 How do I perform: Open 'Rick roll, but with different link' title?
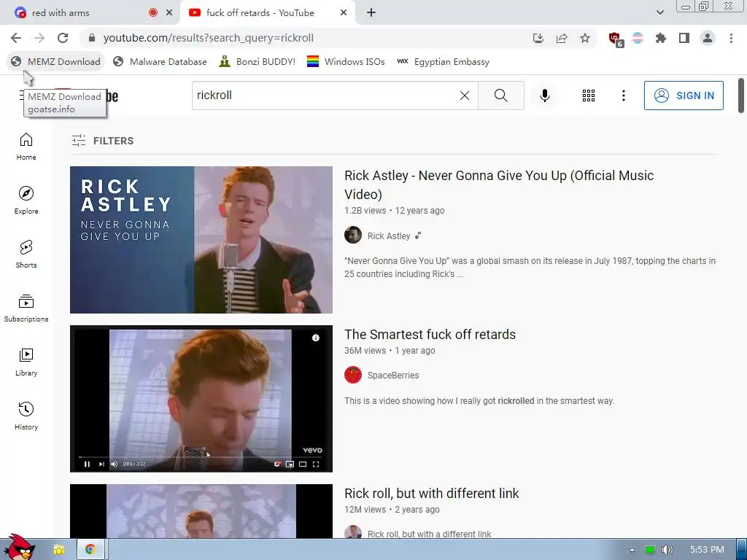tap(432, 494)
